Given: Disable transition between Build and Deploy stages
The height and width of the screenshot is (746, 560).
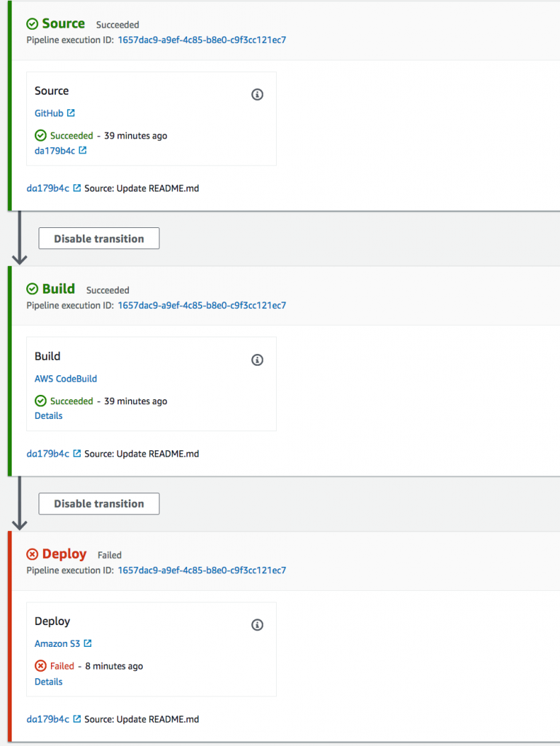Looking at the screenshot, I should (x=98, y=503).
